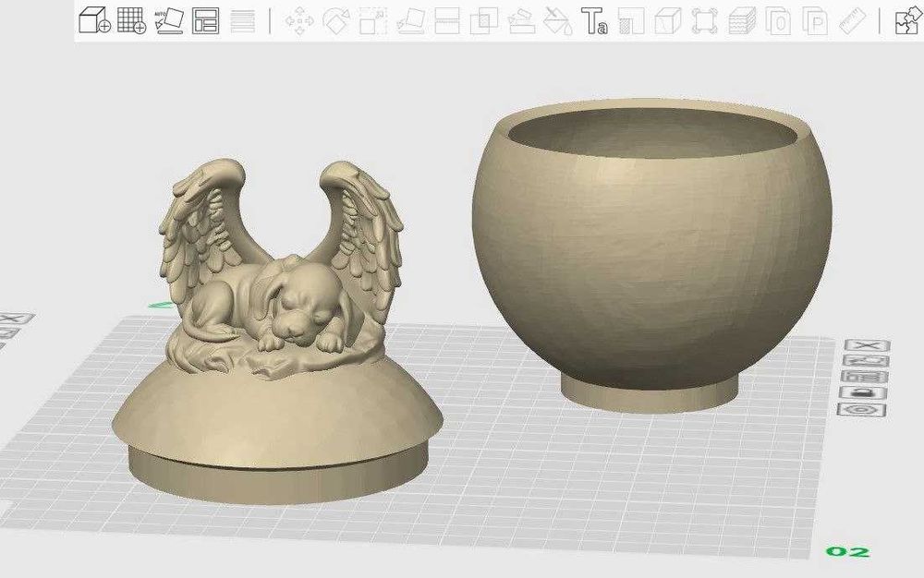This screenshot has height=578, width=924.
Task: Select the Cut tool
Action: tap(446, 20)
